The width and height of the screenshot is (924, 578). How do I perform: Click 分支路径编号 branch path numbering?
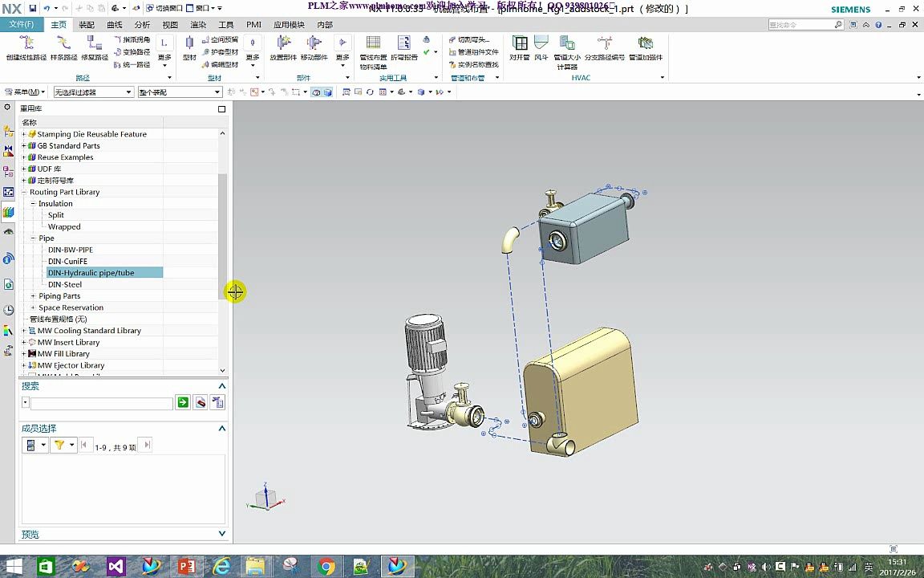(605, 48)
